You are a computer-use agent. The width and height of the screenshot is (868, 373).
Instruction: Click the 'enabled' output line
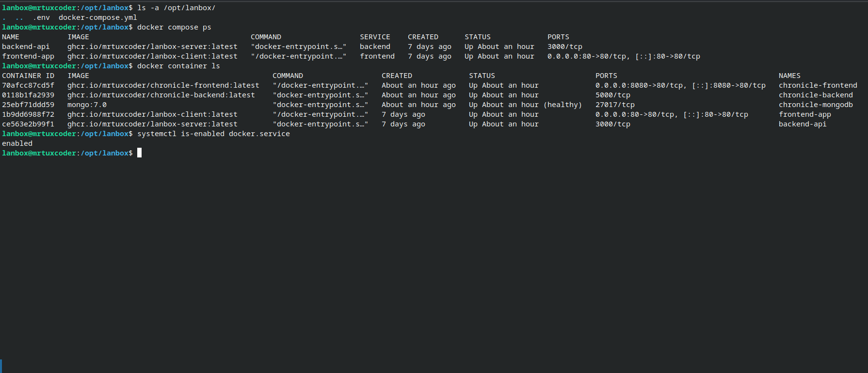pyautogui.click(x=17, y=143)
